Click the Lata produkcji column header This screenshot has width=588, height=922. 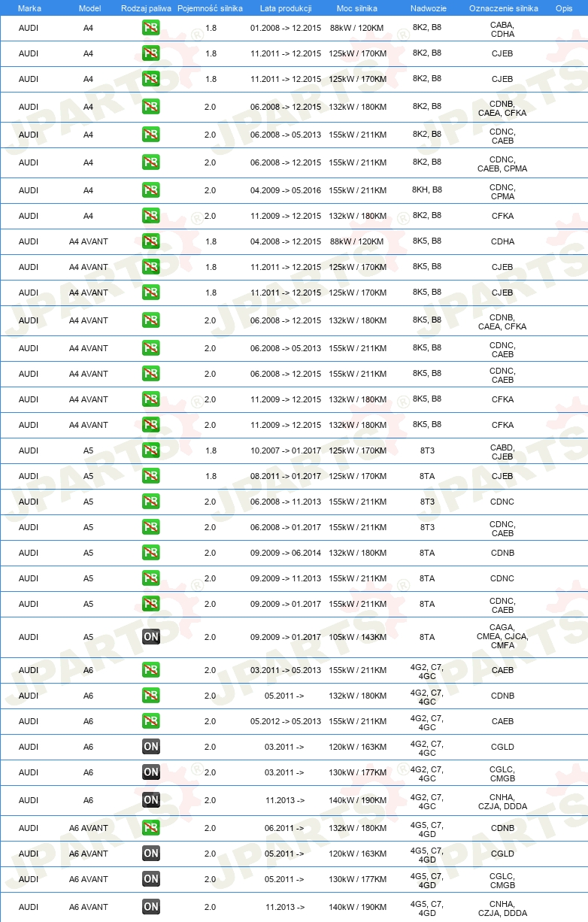pos(286,8)
